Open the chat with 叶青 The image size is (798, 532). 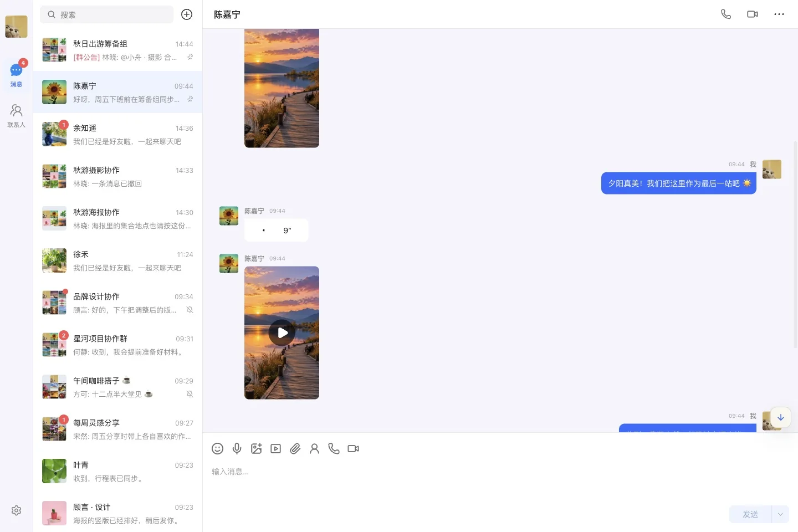117,471
